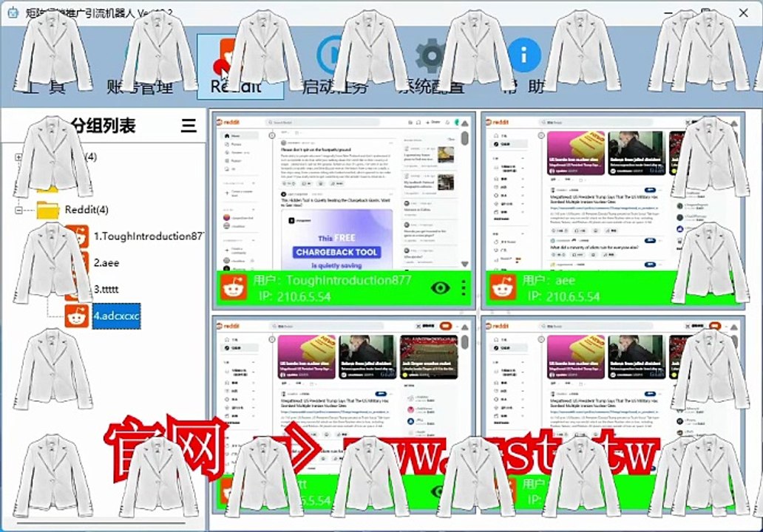763x532 pixels.
Task: Click reddit logo in aee panel
Action: tap(498, 122)
